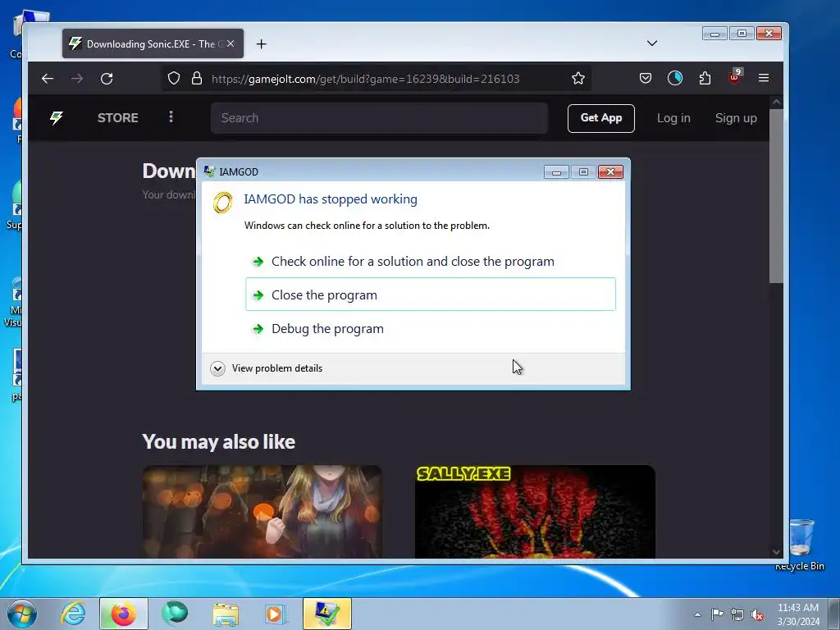Open the tracking protection shield icon
The height and width of the screenshot is (630, 840).
174,78
